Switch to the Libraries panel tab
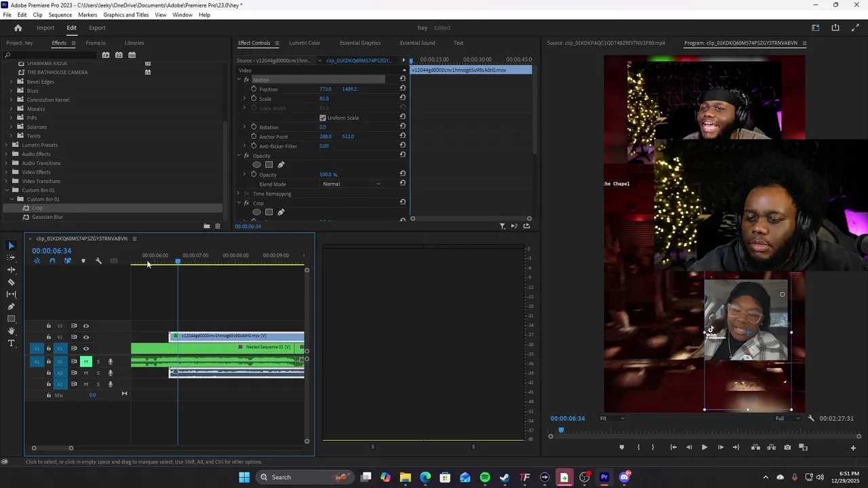This screenshot has height=488, width=868. [x=134, y=43]
